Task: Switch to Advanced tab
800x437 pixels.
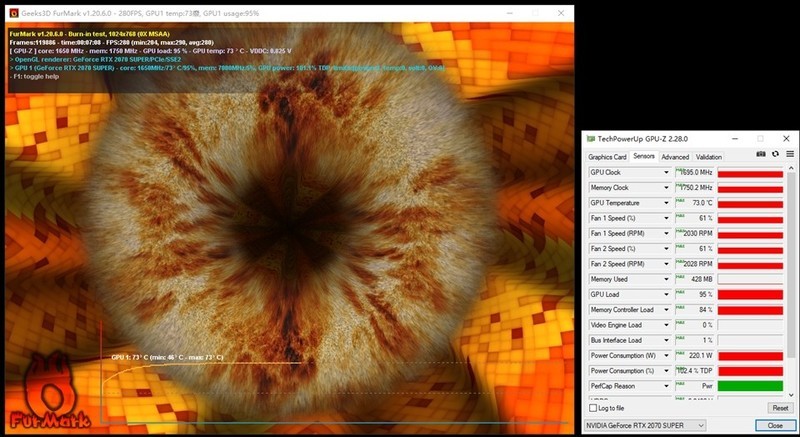Action: pyautogui.click(x=675, y=157)
